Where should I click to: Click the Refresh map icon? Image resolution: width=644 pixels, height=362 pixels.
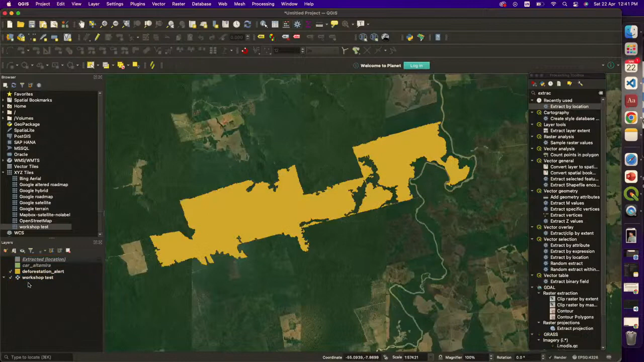coord(248,24)
